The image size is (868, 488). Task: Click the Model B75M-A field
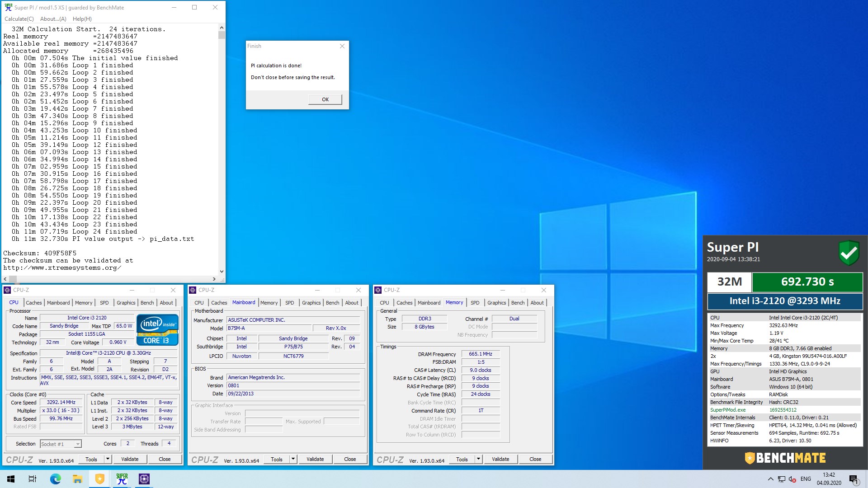269,328
